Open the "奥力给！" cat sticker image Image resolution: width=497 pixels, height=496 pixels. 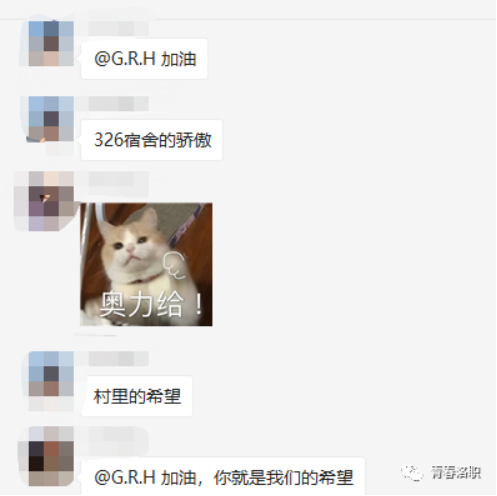point(146,264)
